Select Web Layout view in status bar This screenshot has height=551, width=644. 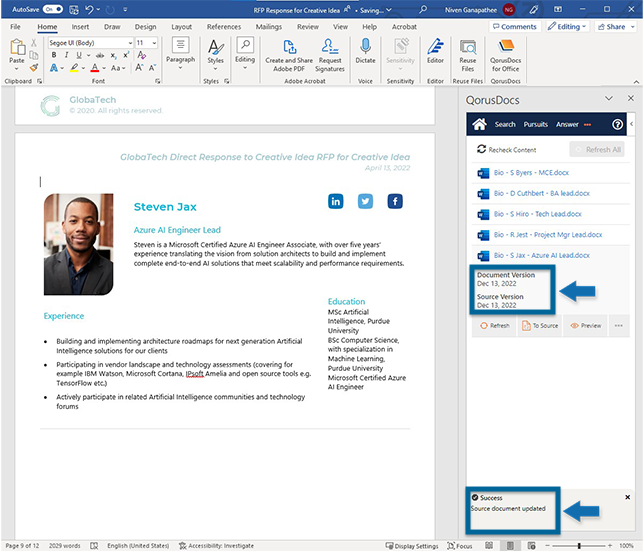(531, 546)
